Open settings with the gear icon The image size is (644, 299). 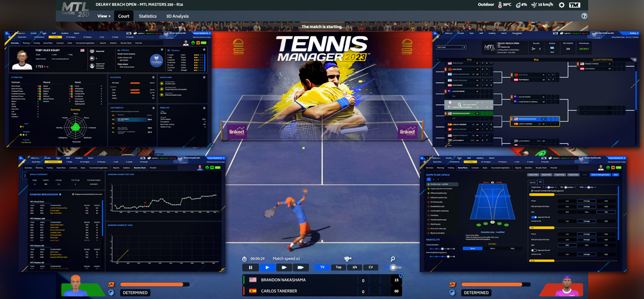pyautogui.click(x=561, y=5)
